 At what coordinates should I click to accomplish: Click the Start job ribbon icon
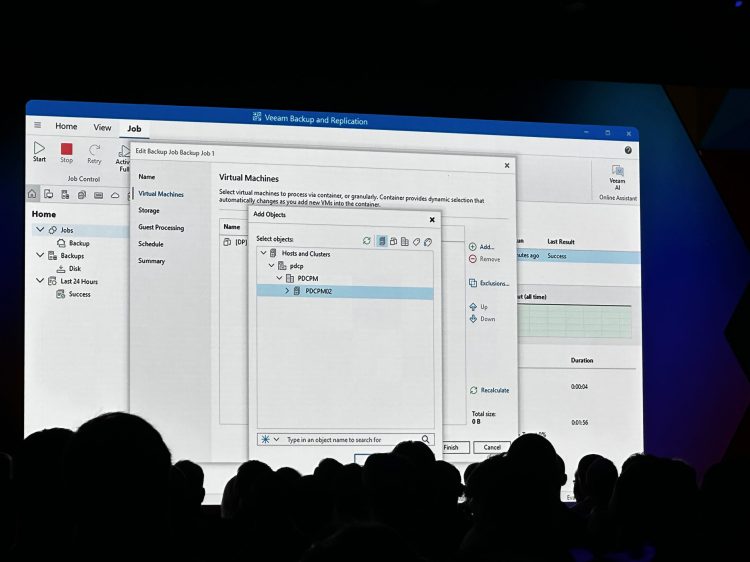coord(39,152)
